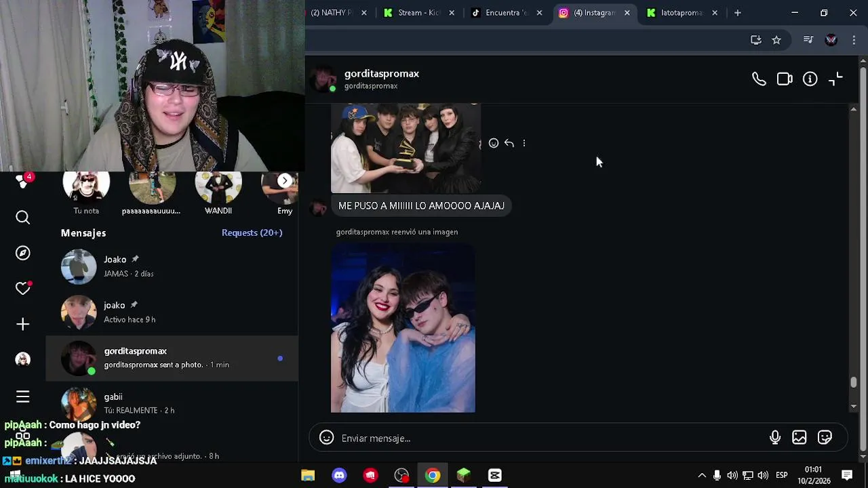This screenshot has width=868, height=488.
Task: Create a new post plus icon
Action: tap(22, 324)
